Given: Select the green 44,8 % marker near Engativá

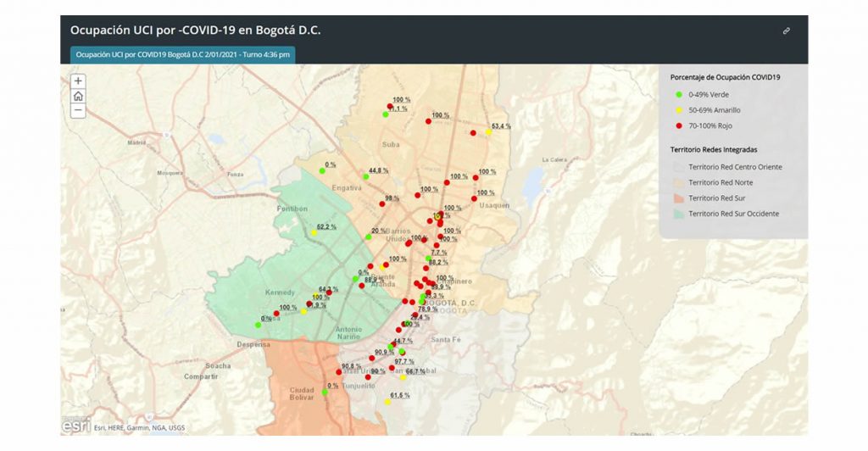Looking at the screenshot, I should coord(366,176).
